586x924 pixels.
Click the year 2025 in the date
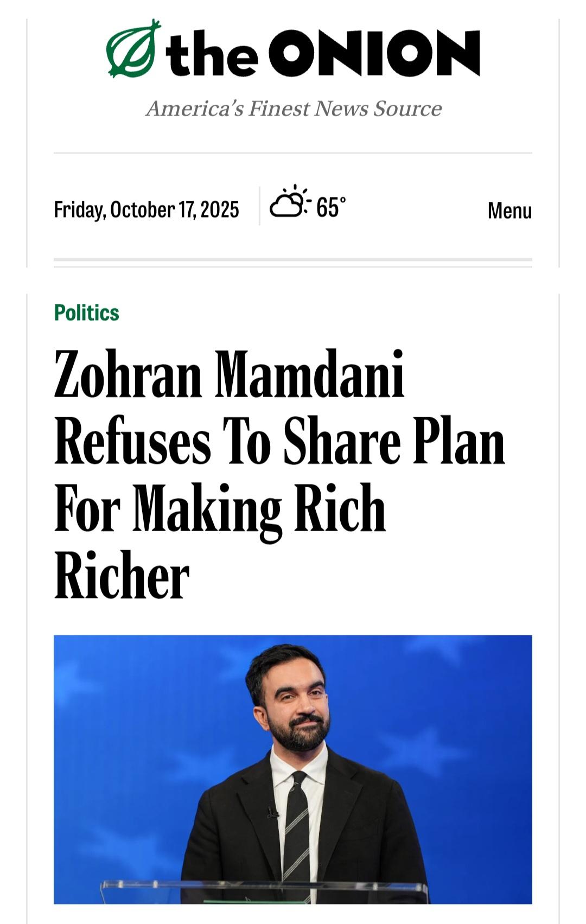click(220, 209)
